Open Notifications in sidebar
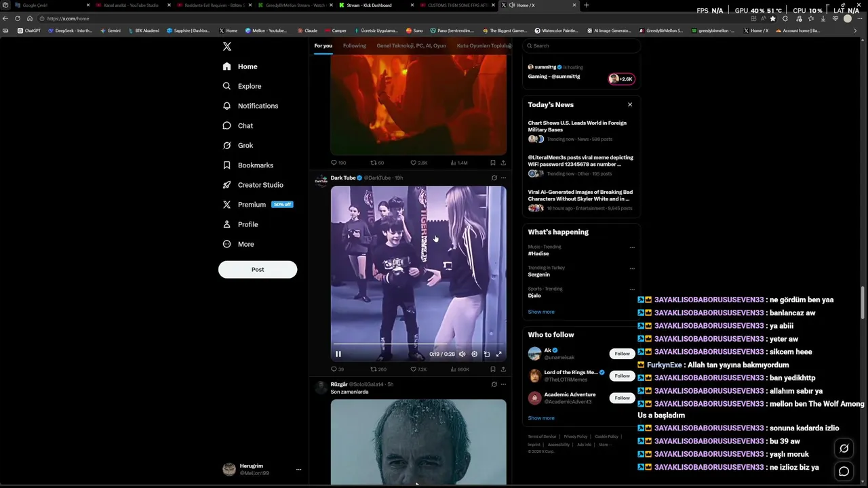This screenshot has height=488, width=868. tap(250, 106)
